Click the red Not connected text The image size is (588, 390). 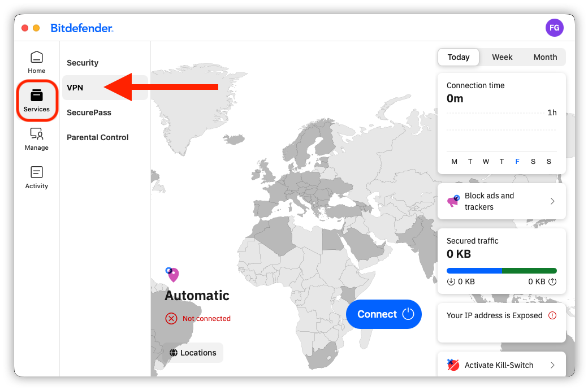(206, 318)
